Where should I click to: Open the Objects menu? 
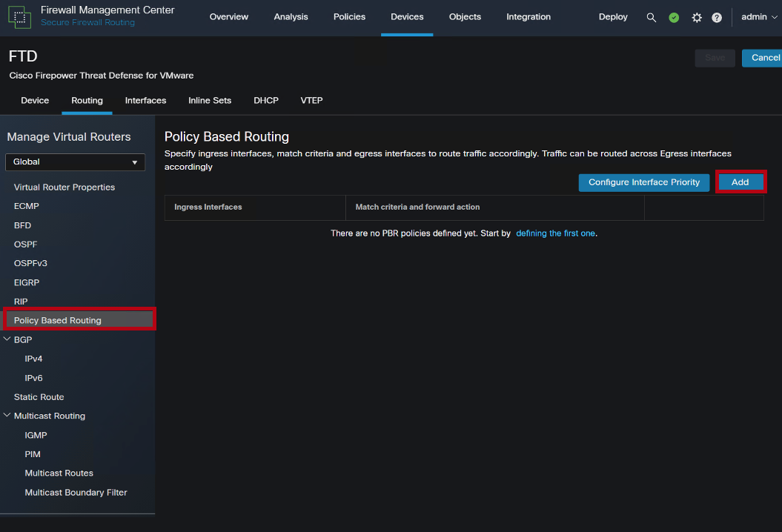click(x=465, y=17)
